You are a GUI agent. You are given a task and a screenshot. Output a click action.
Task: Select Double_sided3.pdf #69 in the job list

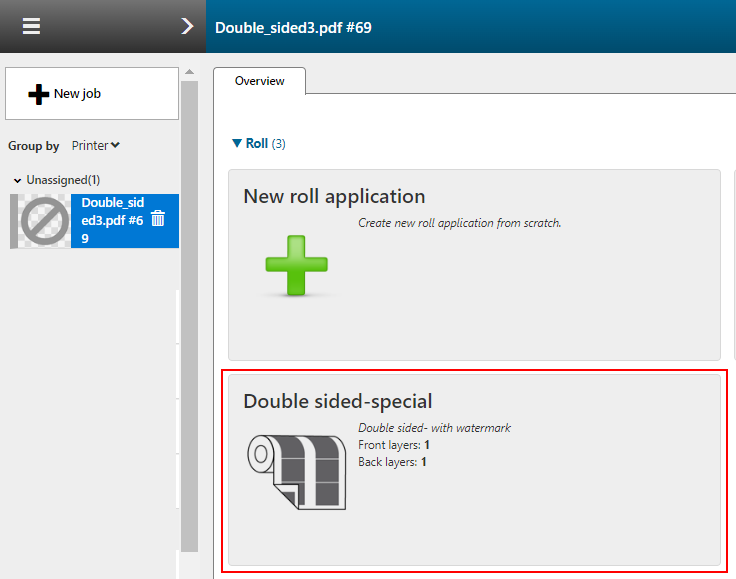coord(112,220)
